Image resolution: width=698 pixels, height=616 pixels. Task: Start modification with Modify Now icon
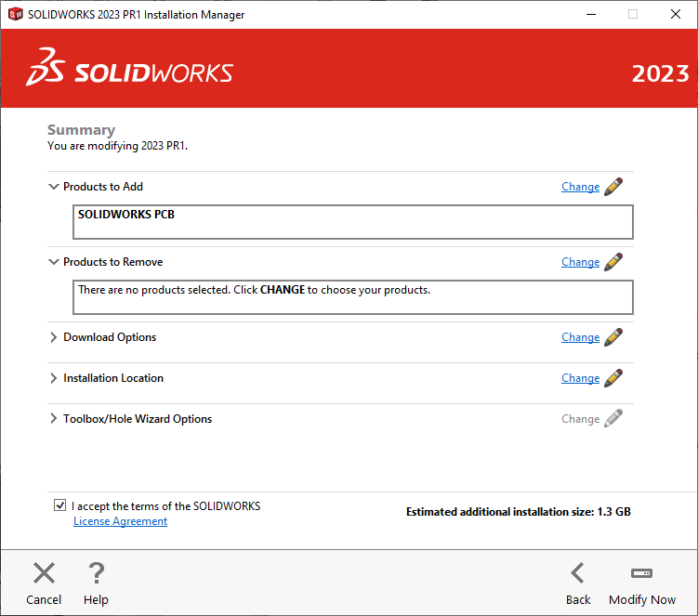click(x=642, y=573)
